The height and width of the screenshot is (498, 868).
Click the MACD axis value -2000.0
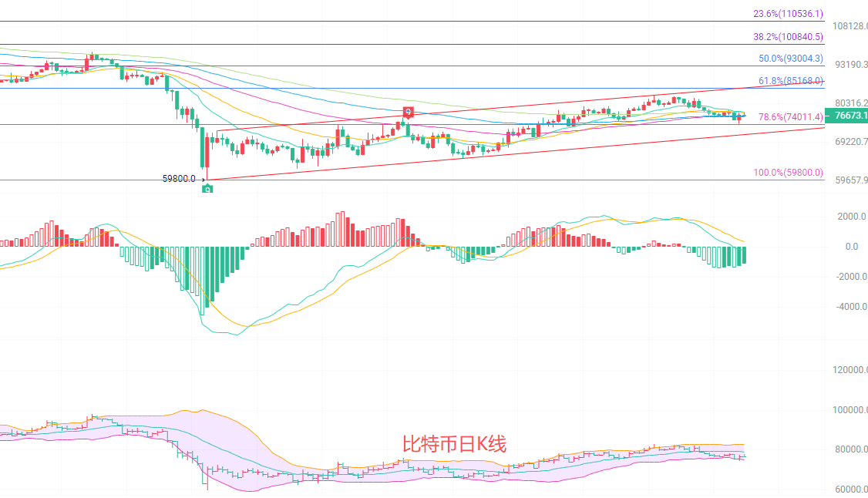click(x=851, y=277)
